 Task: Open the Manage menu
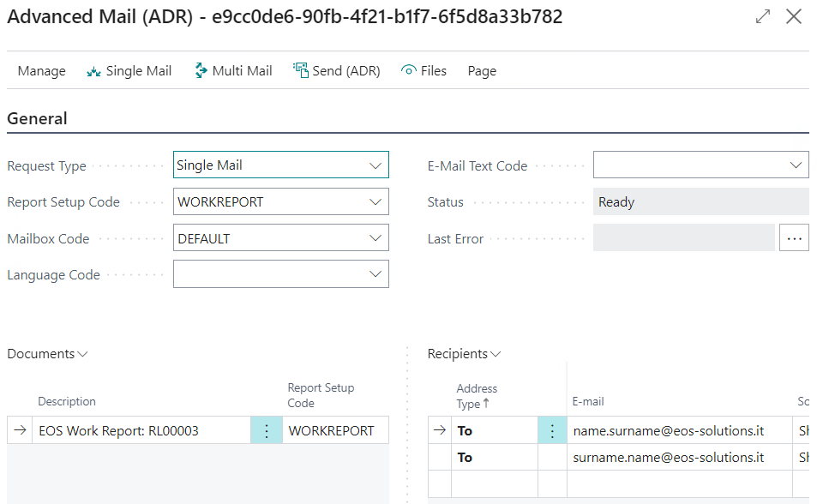pyautogui.click(x=42, y=71)
